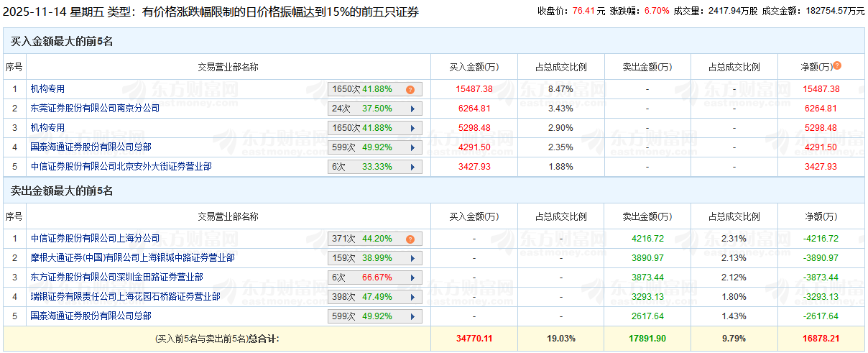868x353 pixels.
Task: Click the help icon beside the 净额(万) header
Action: [x=837, y=66]
